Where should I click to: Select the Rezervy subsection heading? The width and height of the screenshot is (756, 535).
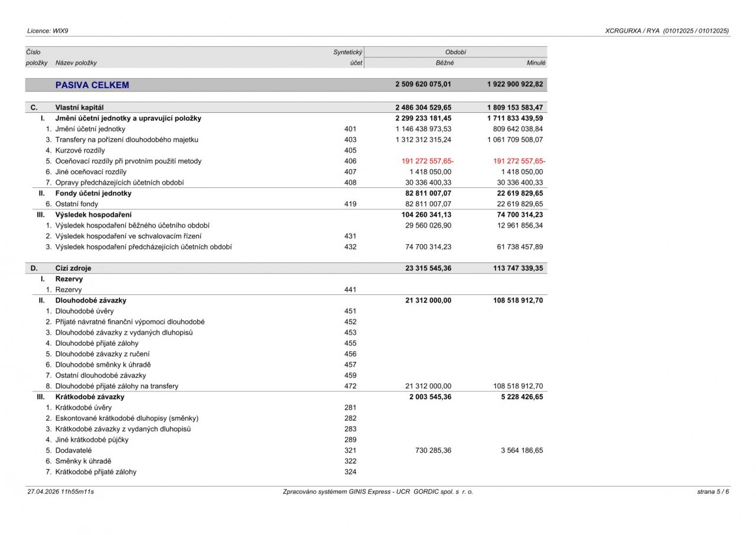click(x=69, y=279)
